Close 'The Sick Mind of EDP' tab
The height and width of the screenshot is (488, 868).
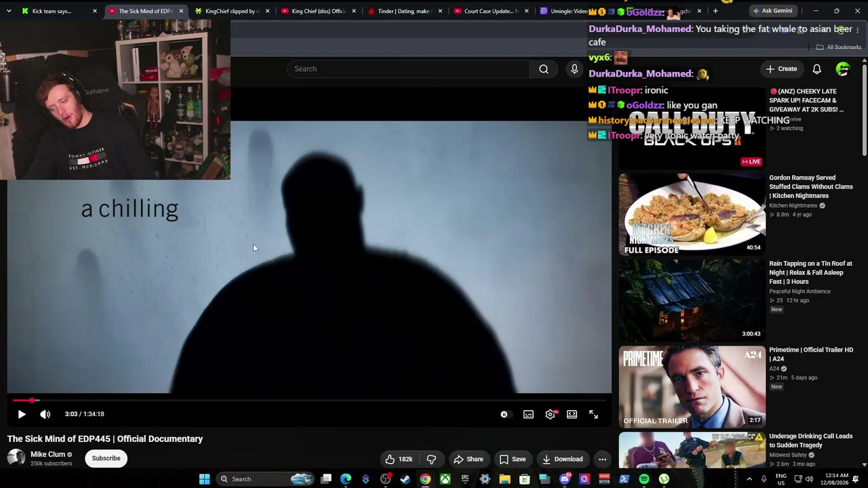[x=181, y=11]
